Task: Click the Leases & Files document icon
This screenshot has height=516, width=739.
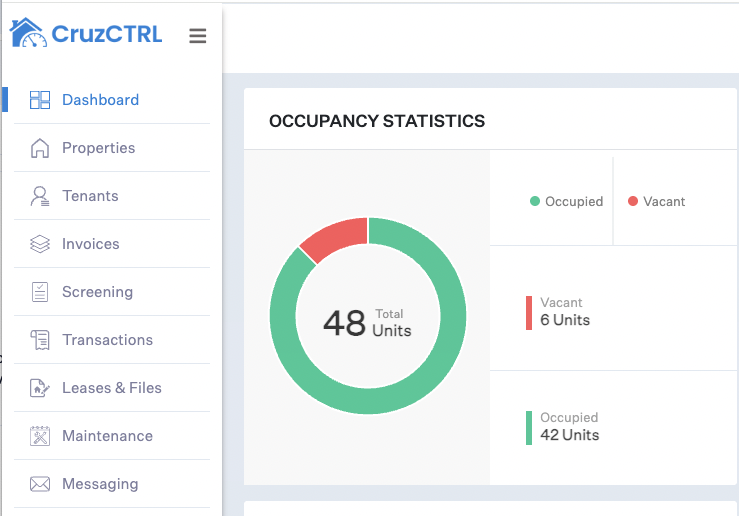Action: pos(40,388)
